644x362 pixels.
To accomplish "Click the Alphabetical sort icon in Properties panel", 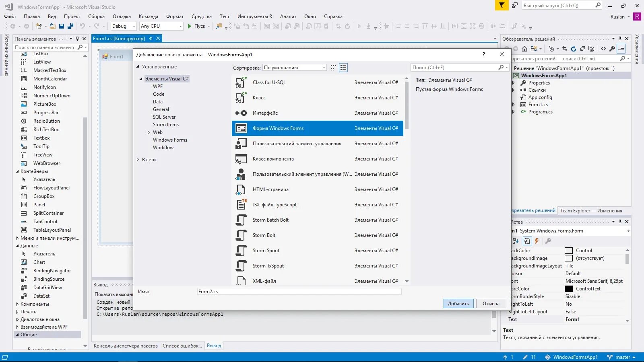I will pyautogui.click(x=516, y=241).
